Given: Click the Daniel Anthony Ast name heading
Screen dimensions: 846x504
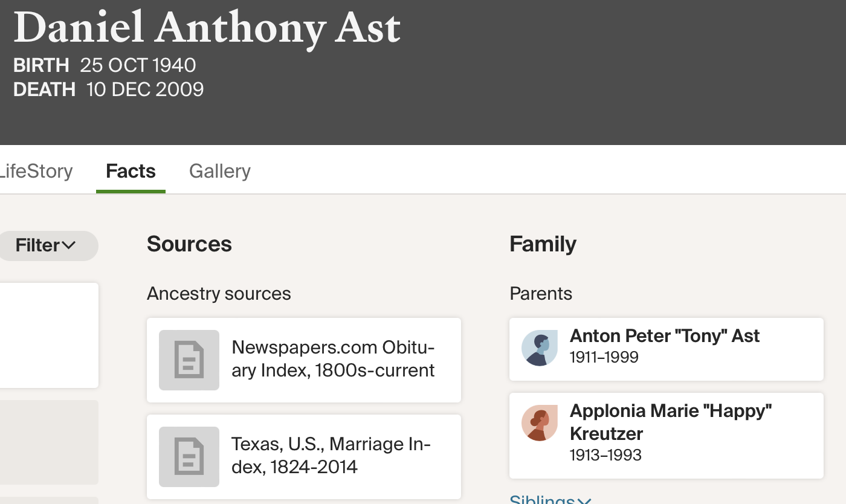Looking at the screenshot, I should coord(207,28).
